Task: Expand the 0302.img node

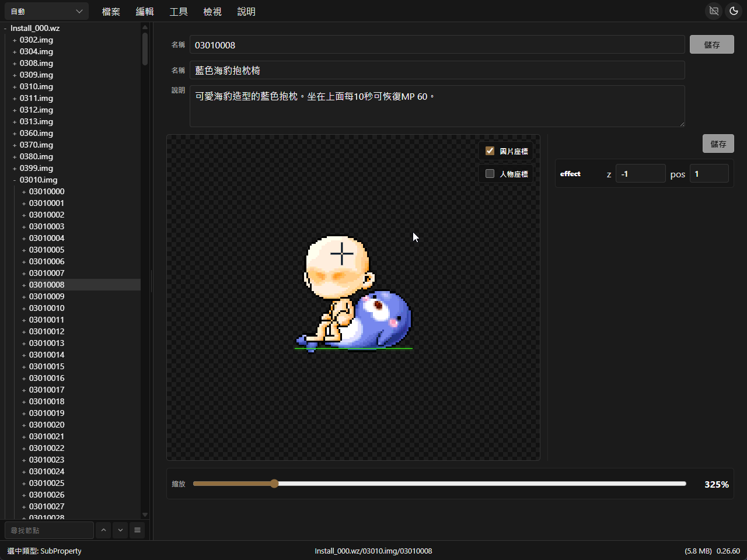Action: click(15, 40)
